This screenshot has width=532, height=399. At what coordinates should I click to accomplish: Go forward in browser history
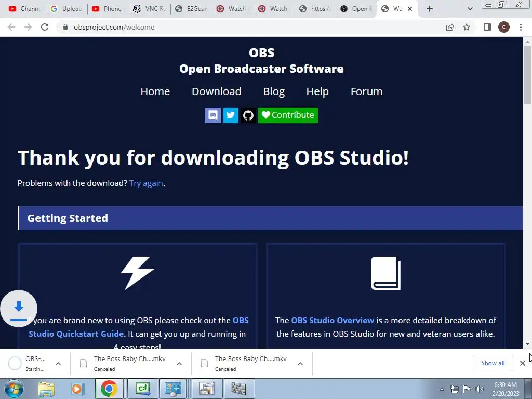[28, 27]
